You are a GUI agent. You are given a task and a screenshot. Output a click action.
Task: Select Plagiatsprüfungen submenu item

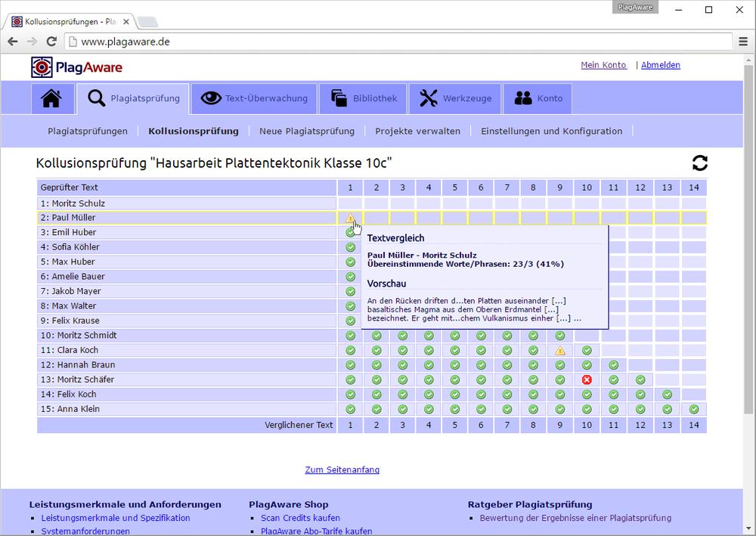click(x=88, y=131)
